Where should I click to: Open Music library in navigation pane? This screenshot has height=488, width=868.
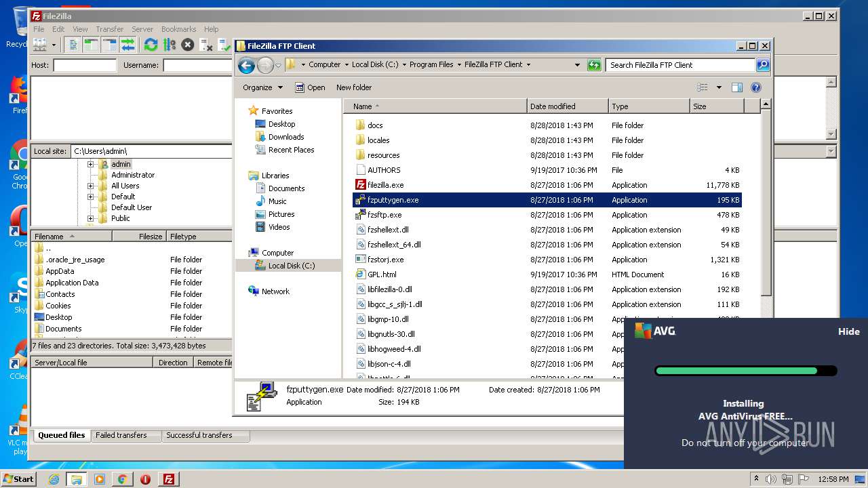coord(277,201)
